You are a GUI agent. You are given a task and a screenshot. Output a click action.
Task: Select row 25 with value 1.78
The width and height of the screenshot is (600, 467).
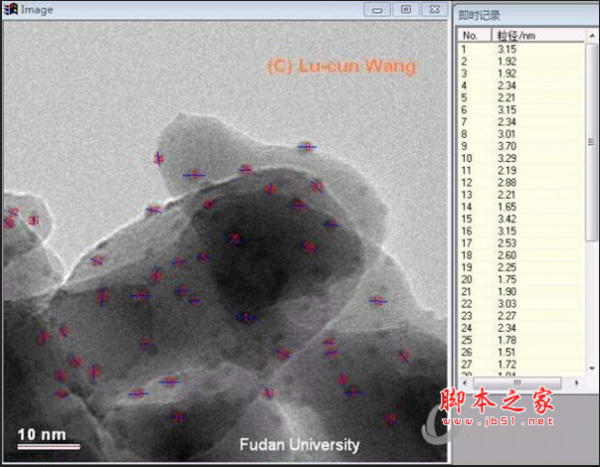[x=521, y=340]
